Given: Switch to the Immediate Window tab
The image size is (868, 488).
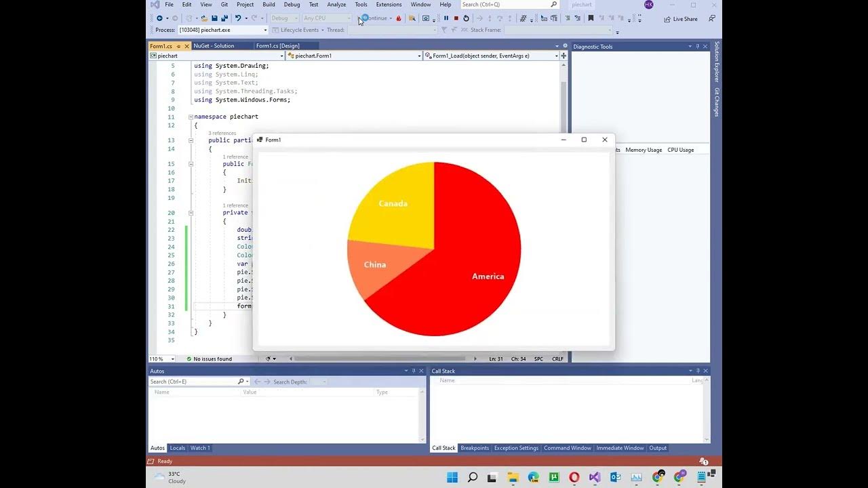Looking at the screenshot, I should click(620, 448).
